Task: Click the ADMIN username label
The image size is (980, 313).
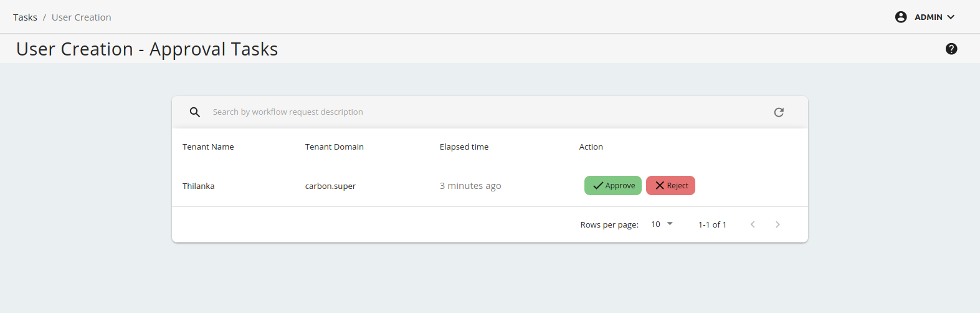Action: pyautogui.click(x=928, y=17)
